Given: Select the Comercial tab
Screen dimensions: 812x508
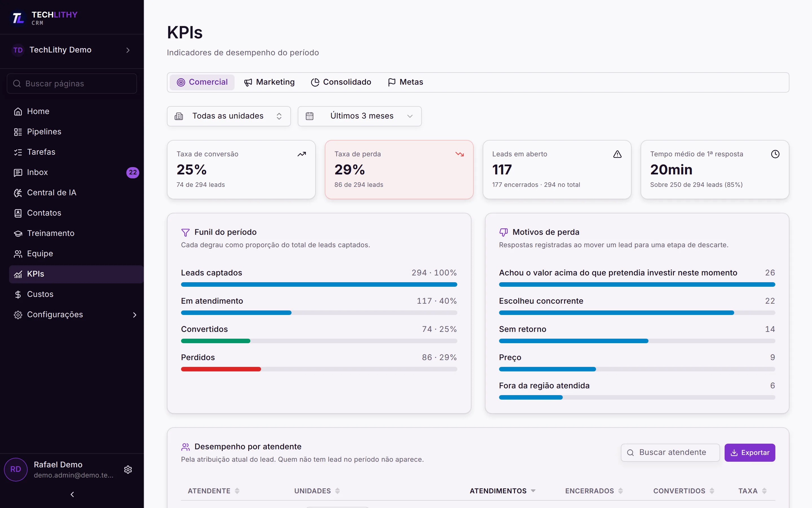Looking at the screenshot, I should (x=202, y=82).
